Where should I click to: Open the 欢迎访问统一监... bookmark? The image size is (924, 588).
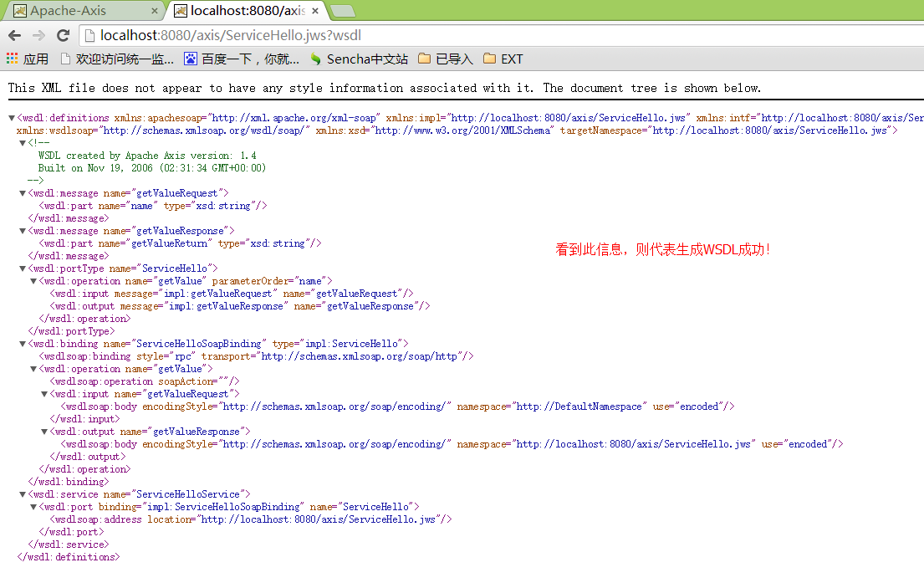pyautogui.click(x=117, y=59)
